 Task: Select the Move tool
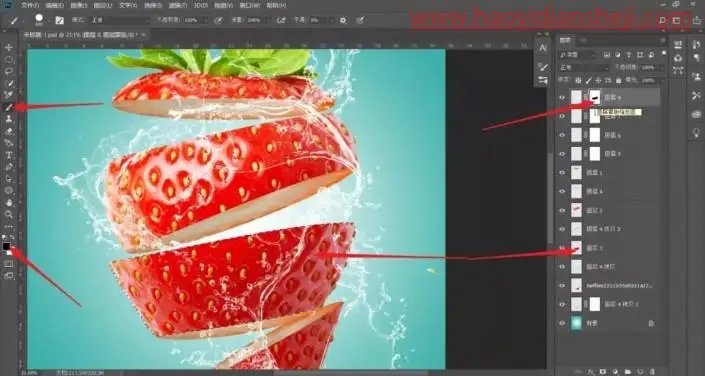[9, 47]
